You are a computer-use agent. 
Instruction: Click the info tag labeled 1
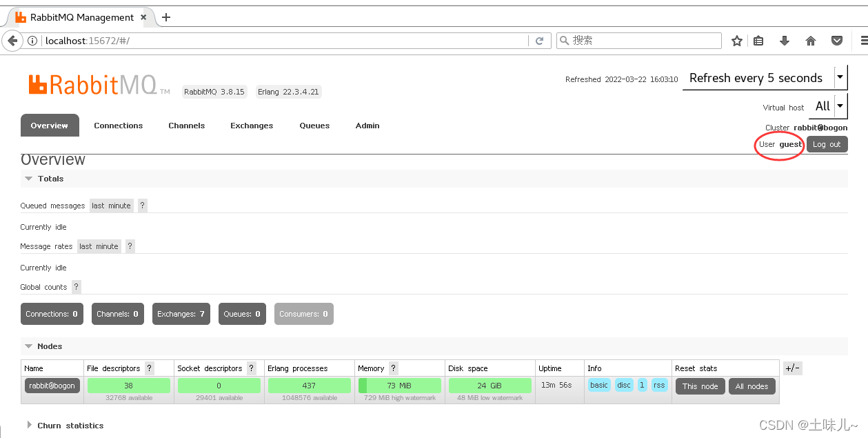[643, 385]
